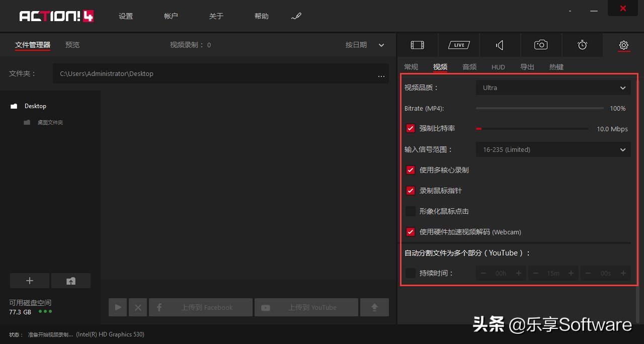Switch to the 视频 settings tab
This screenshot has width=644, height=344.
440,67
